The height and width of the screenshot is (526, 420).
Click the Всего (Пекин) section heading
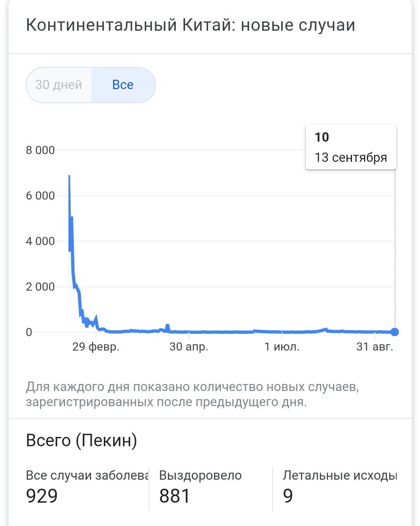pos(81,440)
